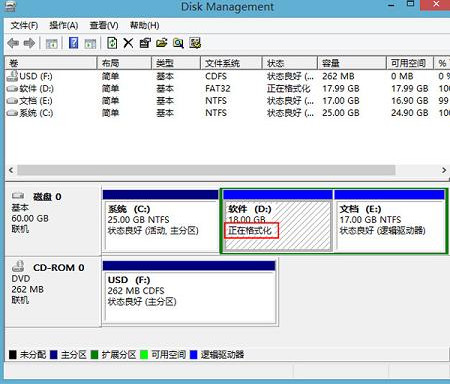Sort by the 布局 column header
This screenshot has width=450, height=384.
124,63
